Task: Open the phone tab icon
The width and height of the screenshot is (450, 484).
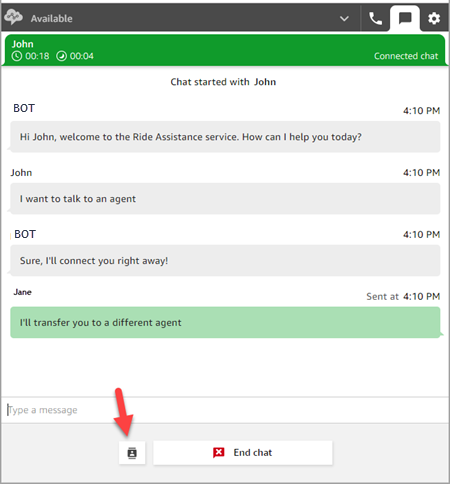Action: click(x=375, y=18)
